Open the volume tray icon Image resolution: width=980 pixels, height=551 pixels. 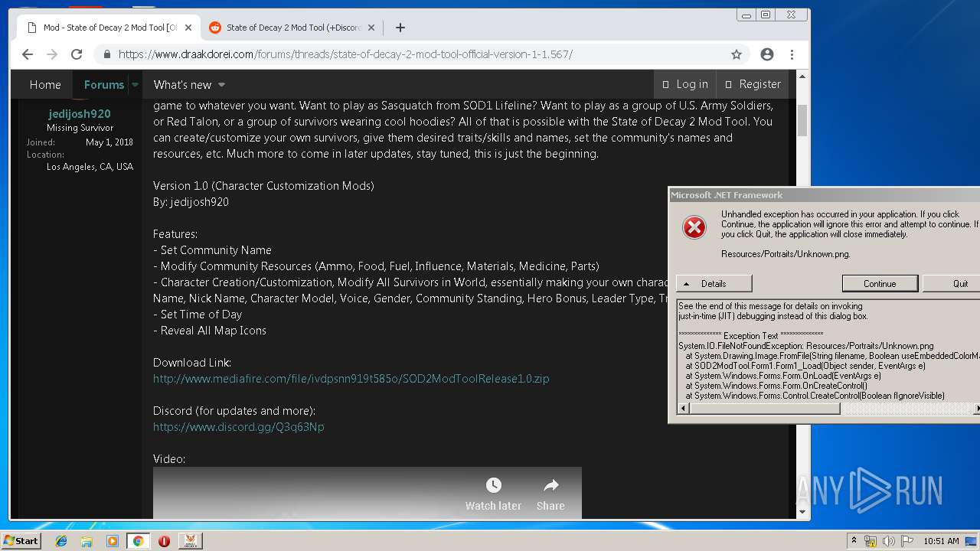[889, 541]
